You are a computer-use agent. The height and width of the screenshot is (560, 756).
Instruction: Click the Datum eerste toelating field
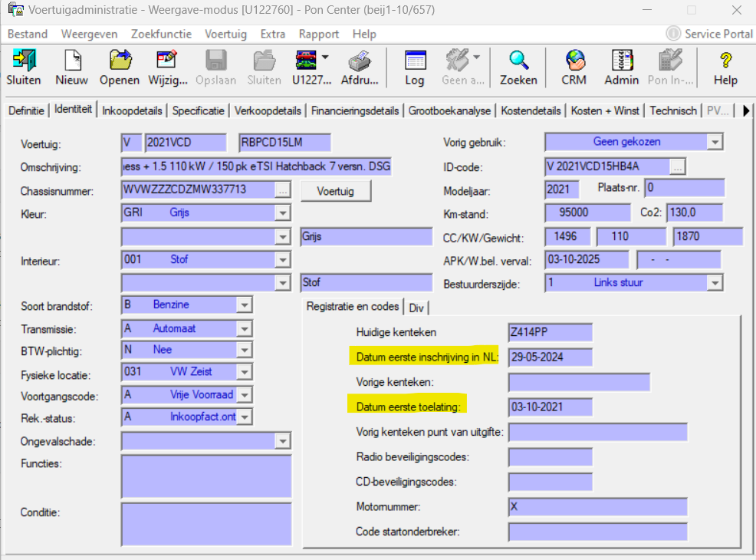550,407
